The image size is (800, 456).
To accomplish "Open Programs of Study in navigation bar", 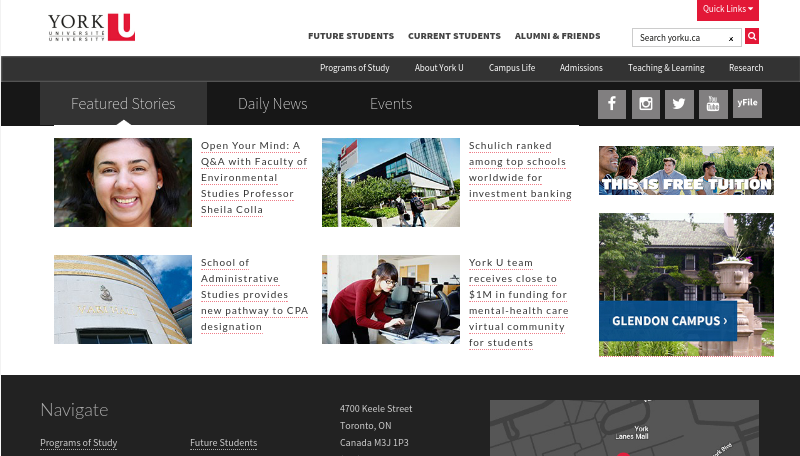I will [355, 68].
